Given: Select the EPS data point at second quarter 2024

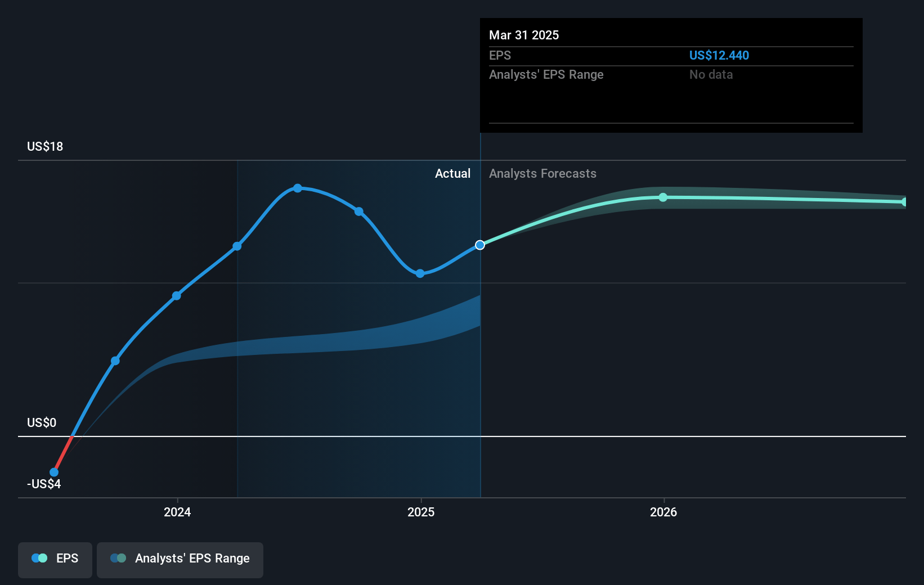Looking at the screenshot, I should pos(237,246).
